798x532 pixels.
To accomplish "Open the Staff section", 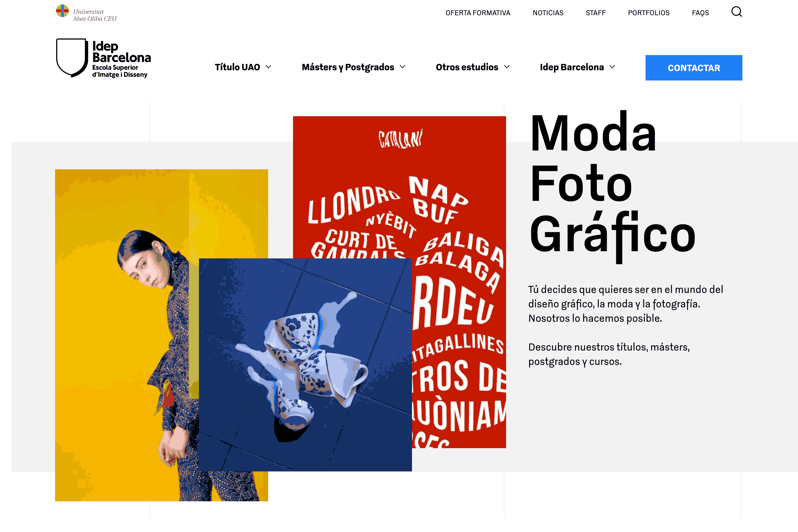I will pyautogui.click(x=595, y=13).
